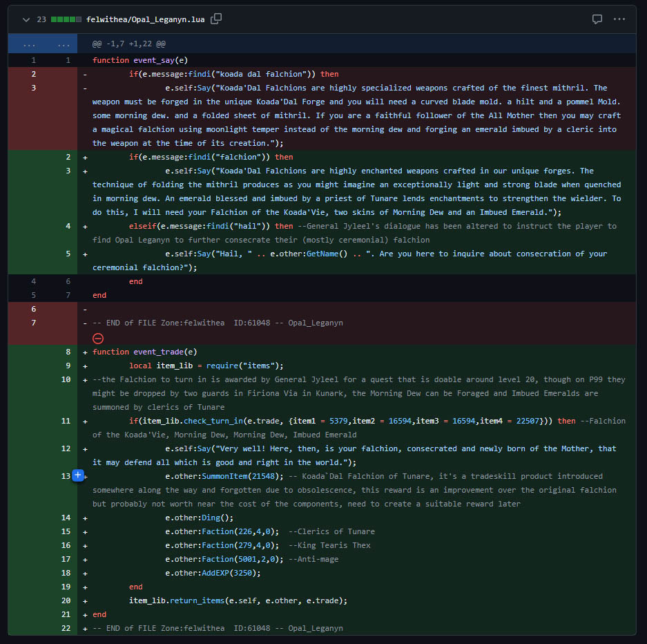Click "function event_trade(e)" code line
The image size is (647, 644).
(x=145, y=352)
